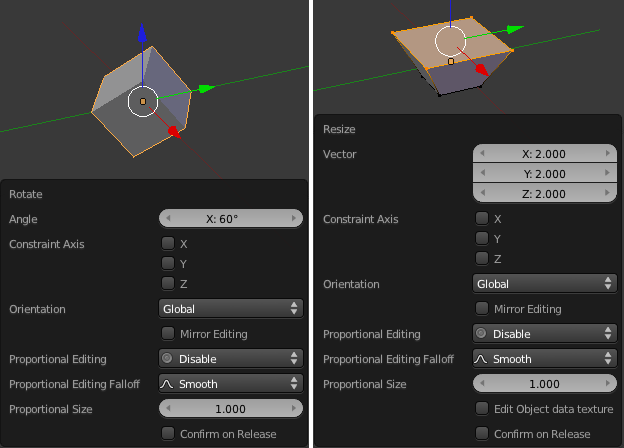Click the cube origin point in Rotate viewport
The image size is (624, 448).
pos(143,101)
